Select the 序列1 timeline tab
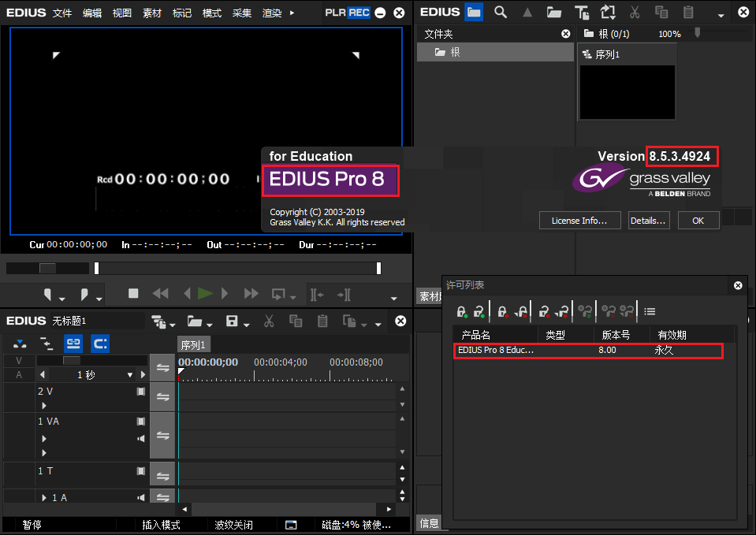Screen dimensions: 756x535 point(193,344)
